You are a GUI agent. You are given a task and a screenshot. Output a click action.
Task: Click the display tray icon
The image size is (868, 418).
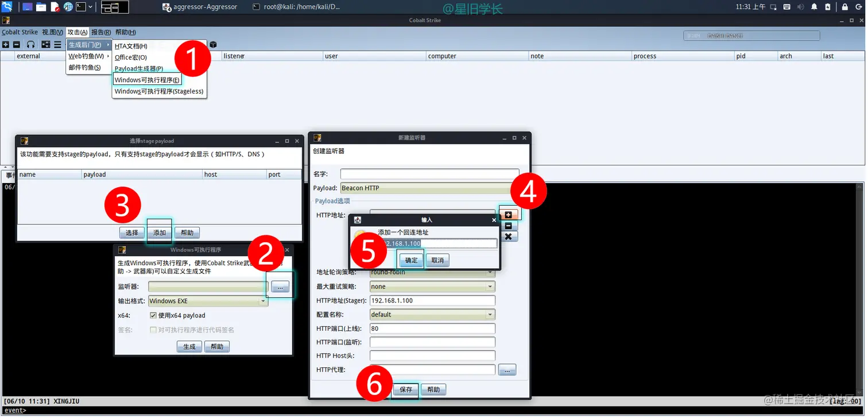click(x=772, y=7)
